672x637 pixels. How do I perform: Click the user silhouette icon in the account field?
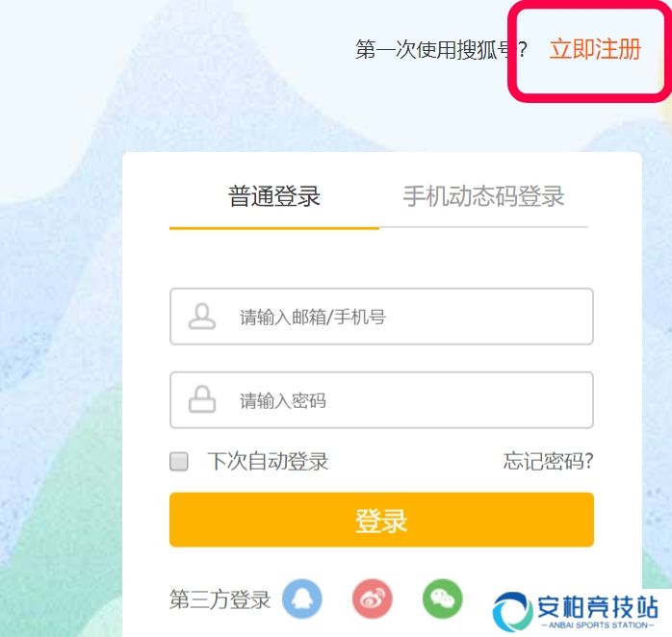202,317
